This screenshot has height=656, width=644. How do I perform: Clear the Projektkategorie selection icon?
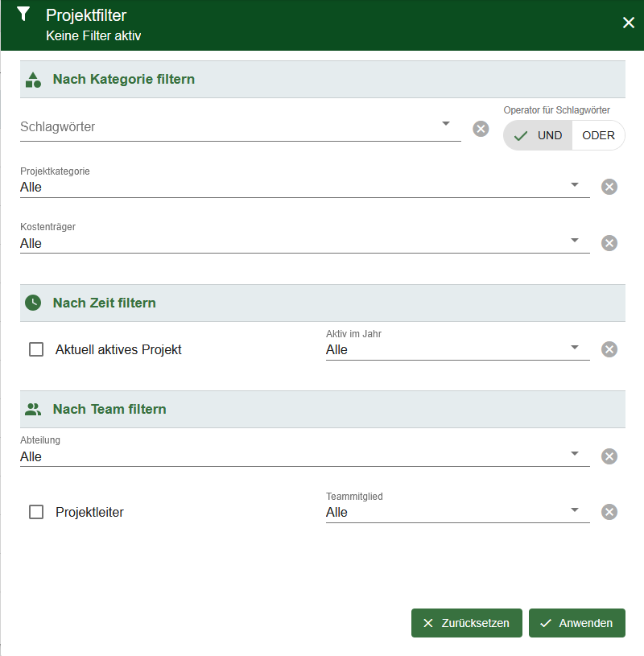[x=609, y=187]
